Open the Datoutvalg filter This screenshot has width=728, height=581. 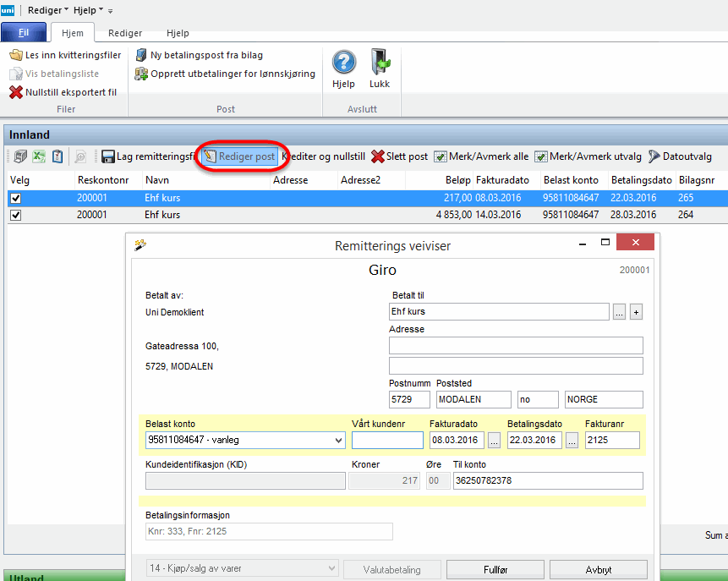pyautogui.click(x=680, y=156)
